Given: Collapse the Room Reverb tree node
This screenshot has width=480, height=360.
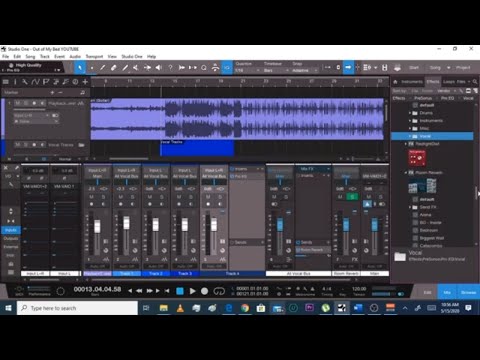Looking at the screenshot, I should pyautogui.click(x=406, y=173).
